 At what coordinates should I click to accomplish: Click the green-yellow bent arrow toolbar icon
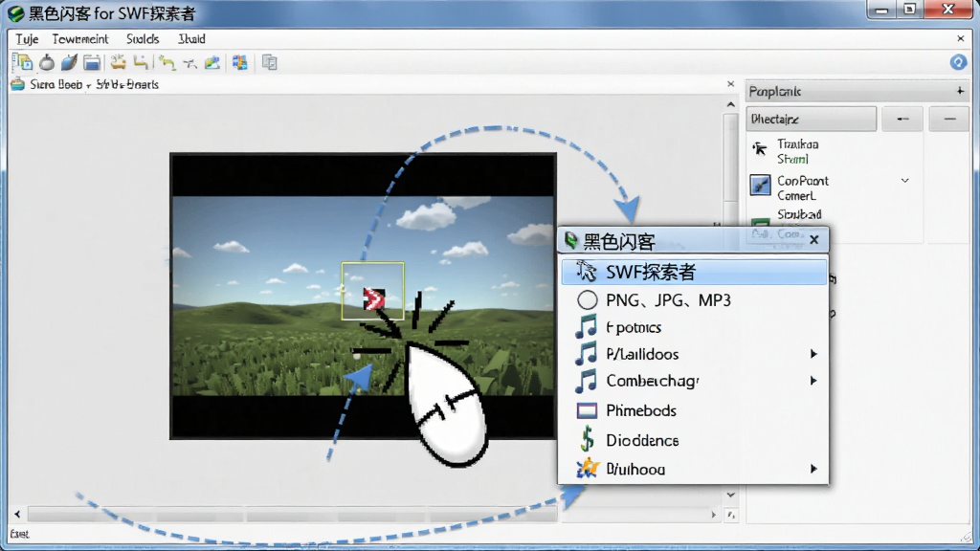click(x=167, y=62)
